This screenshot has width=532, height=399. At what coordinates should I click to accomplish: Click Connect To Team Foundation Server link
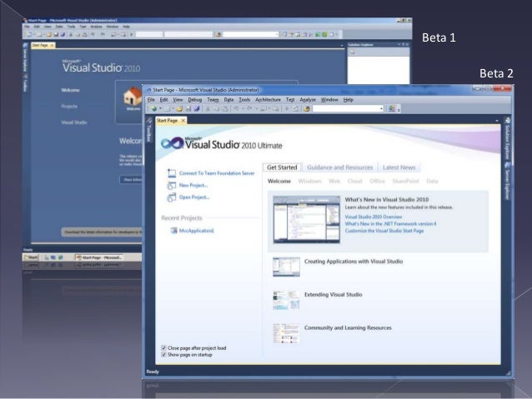tap(217, 173)
